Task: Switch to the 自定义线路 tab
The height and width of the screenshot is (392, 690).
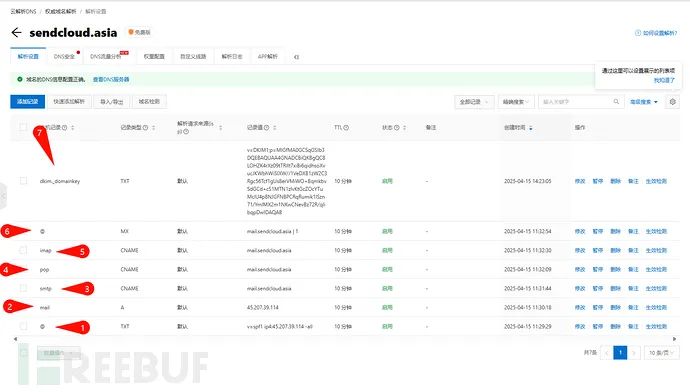Action: coord(193,57)
